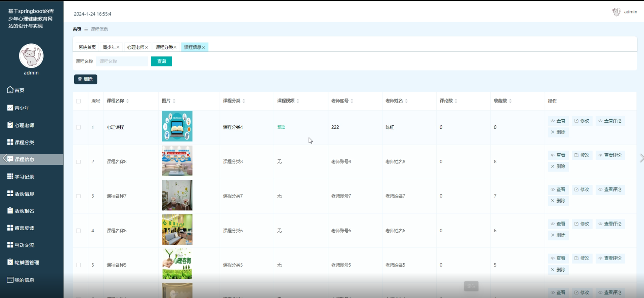Go to 首页 via the breadcrumb
The height and width of the screenshot is (298, 644).
click(x=77, y=29)
